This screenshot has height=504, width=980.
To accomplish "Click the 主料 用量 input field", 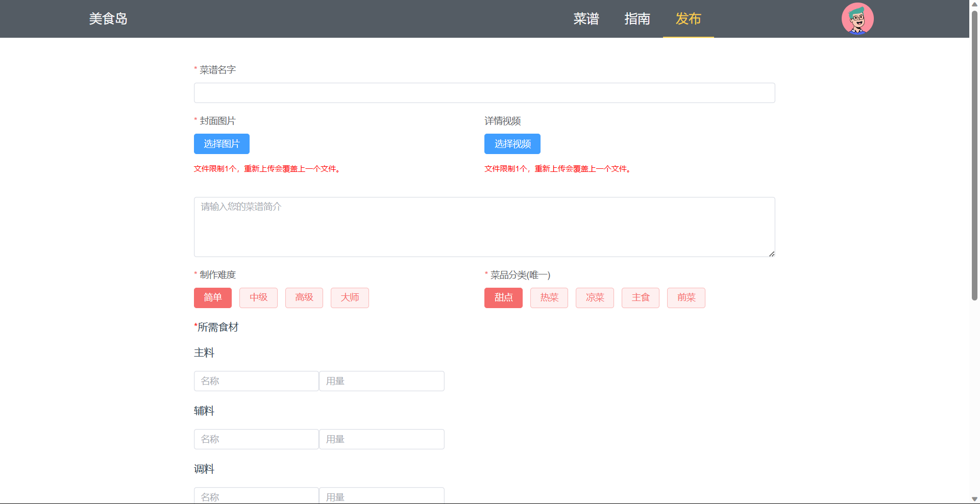I will point(382,381).
